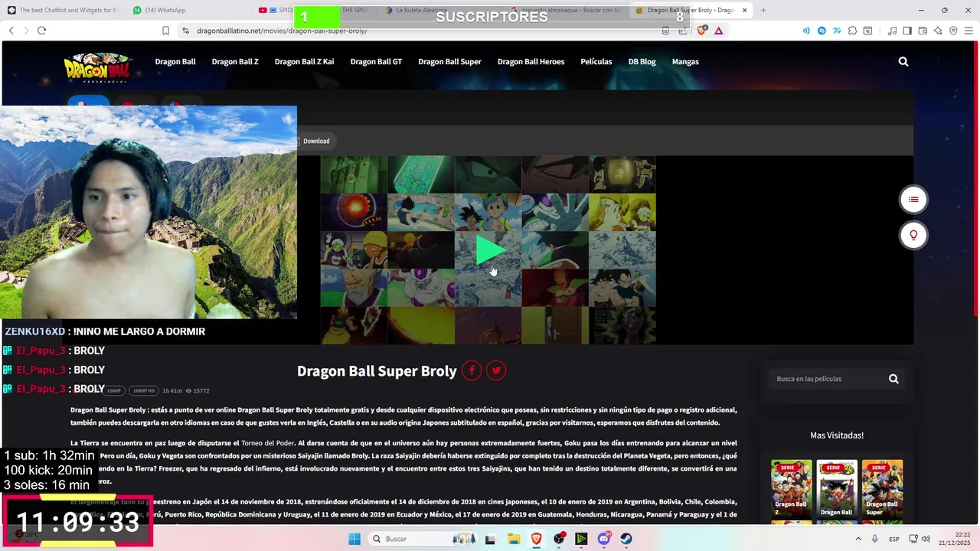Open Brave browser from the taskbar

(x=536, y=539)
